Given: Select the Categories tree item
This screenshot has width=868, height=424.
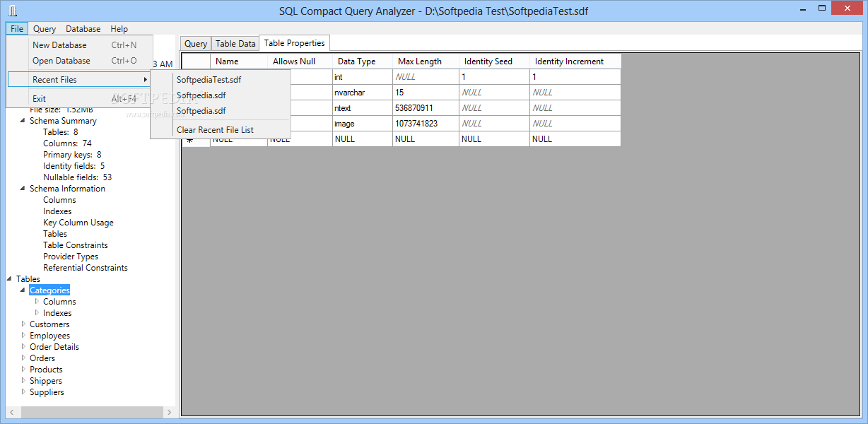Looking at the screenshot, I should 49,290.
